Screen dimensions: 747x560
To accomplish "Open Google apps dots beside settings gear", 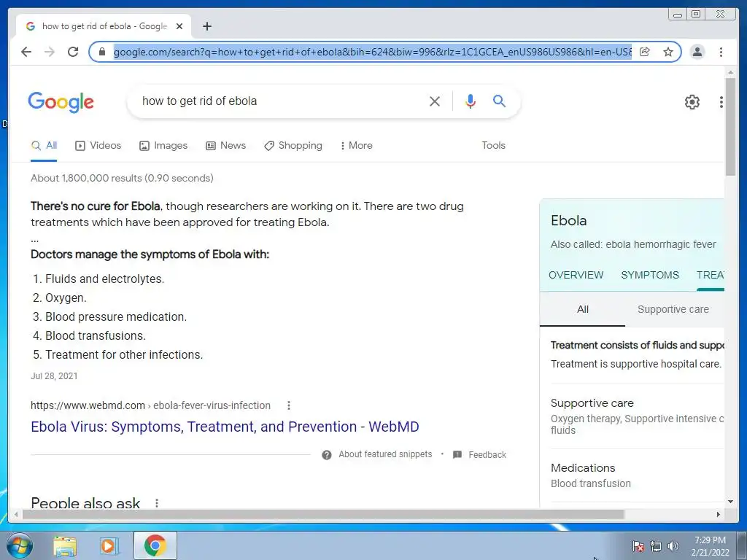I will coord(721,102).
